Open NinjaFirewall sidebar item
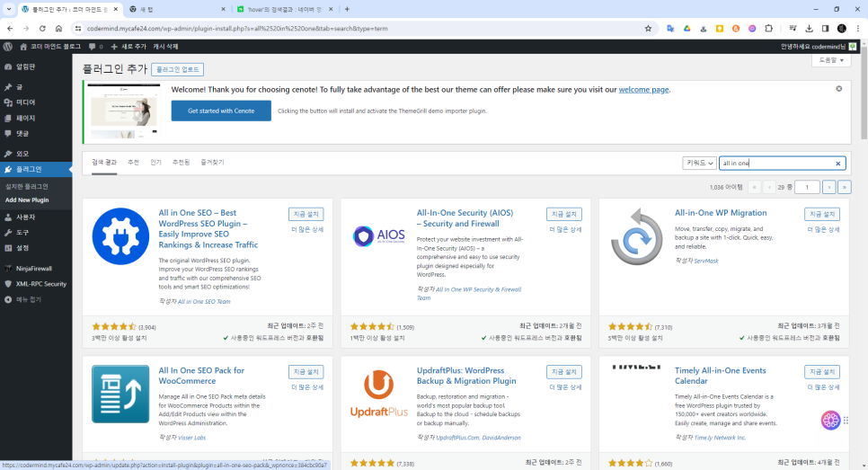This screenshot has width=868, height=470. coord(36,269)
